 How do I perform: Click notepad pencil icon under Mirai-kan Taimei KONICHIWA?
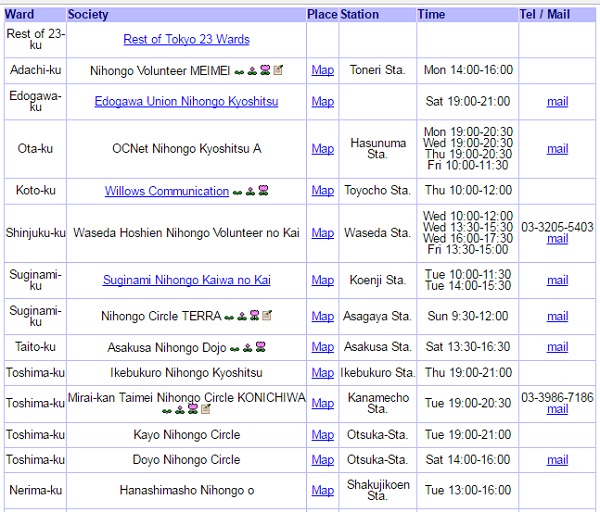point(205,409)
